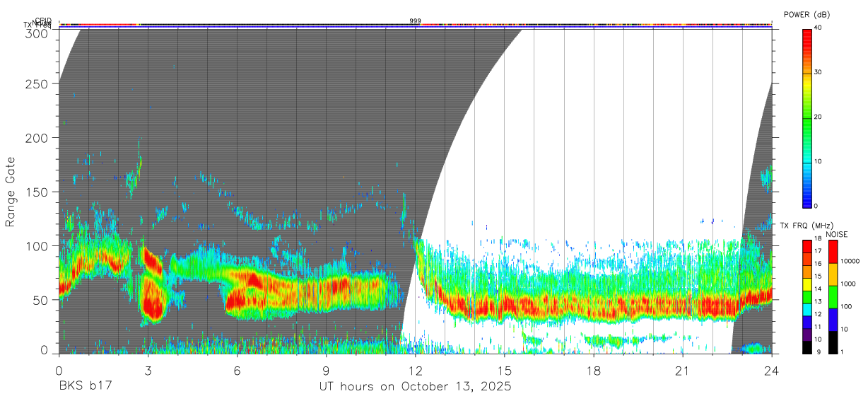This screenshot has width=868, height=401.
Task: Click the POWER (dB) colorbar title
Action: (x=807, y=14)
